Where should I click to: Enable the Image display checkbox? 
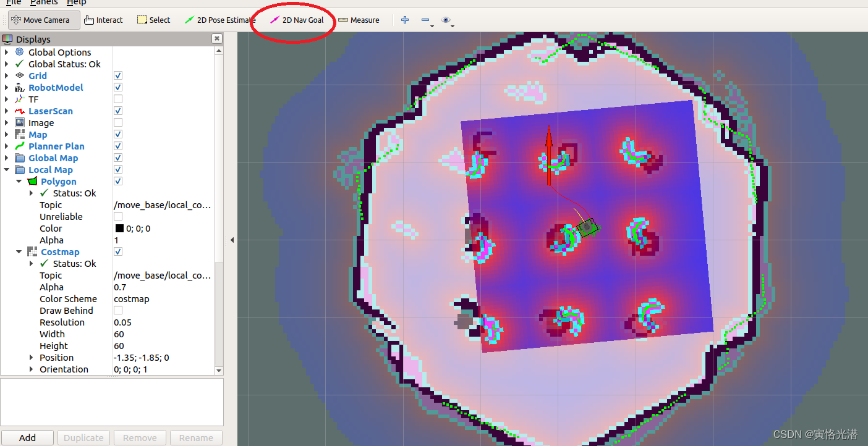point(118,122)
